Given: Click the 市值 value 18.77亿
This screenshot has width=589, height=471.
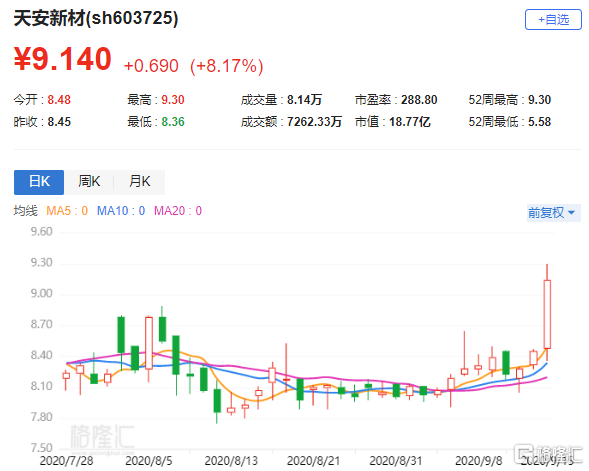Looking at the screenshot, I should coord(409,122).
